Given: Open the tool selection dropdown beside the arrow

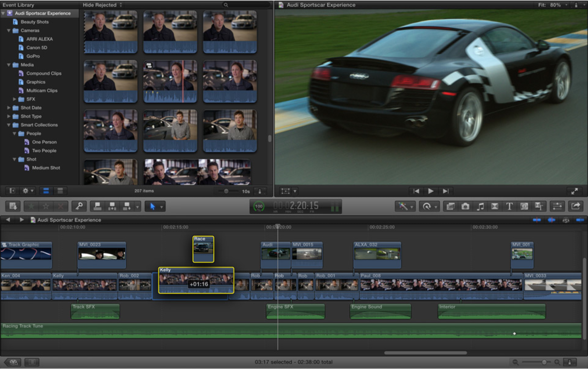Looking at the screenshot, I should [161, 206].
